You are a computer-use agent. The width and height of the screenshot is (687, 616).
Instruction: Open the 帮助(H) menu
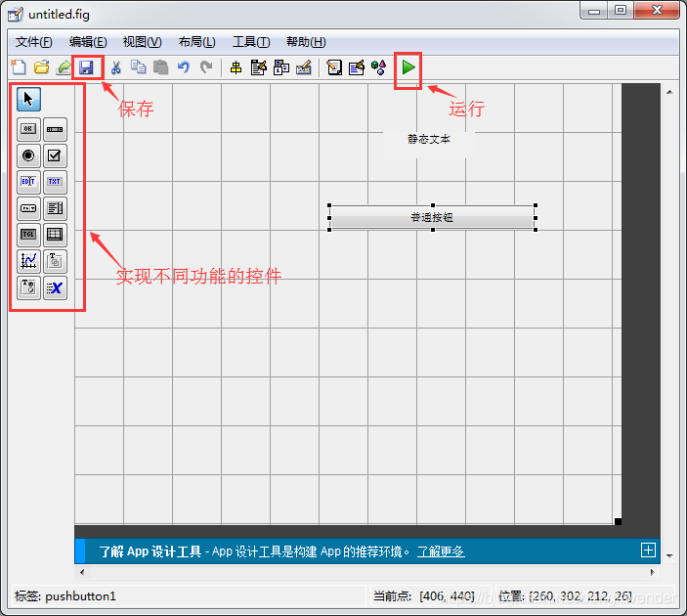tap(306, 42)
